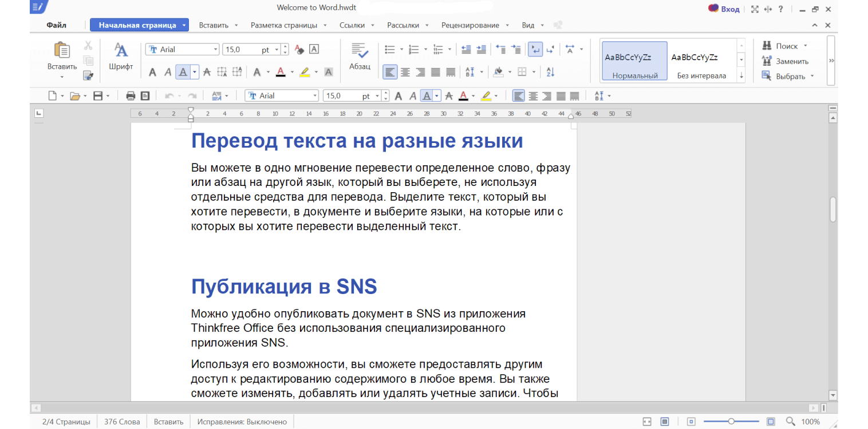Click the Undo arrow icon
Screen dimensions: 868x429
[169, 96]
